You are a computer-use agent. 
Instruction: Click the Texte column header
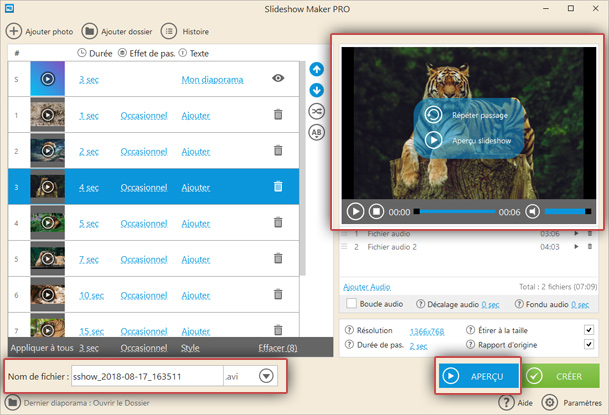194,53
